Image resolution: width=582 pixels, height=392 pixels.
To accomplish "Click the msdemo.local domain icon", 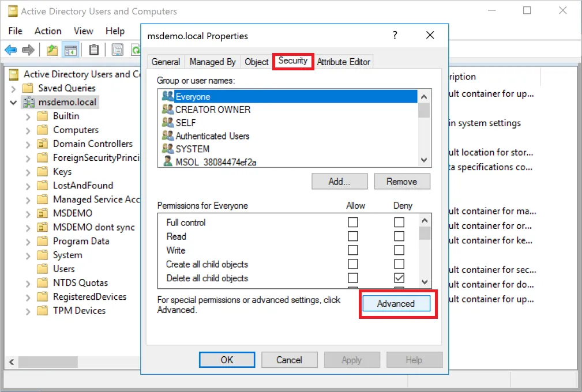I will pyautogui.click(x=29, y=102).
